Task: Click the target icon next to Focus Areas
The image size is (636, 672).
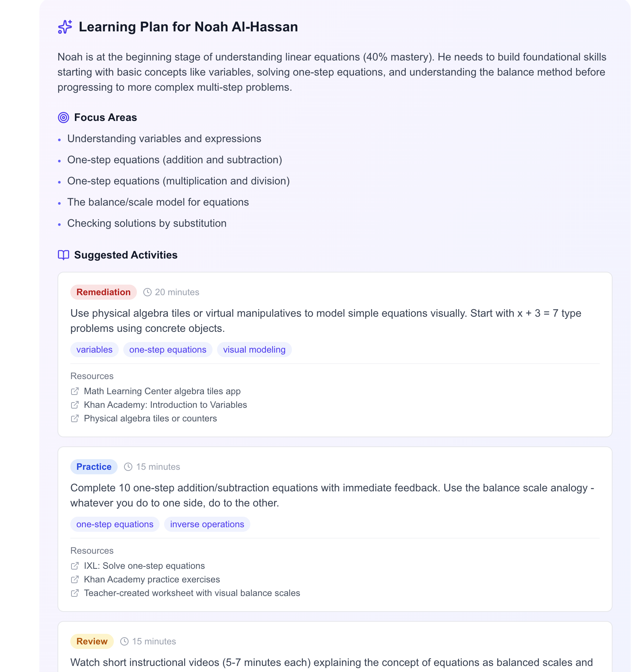Action: coord(64,118)
